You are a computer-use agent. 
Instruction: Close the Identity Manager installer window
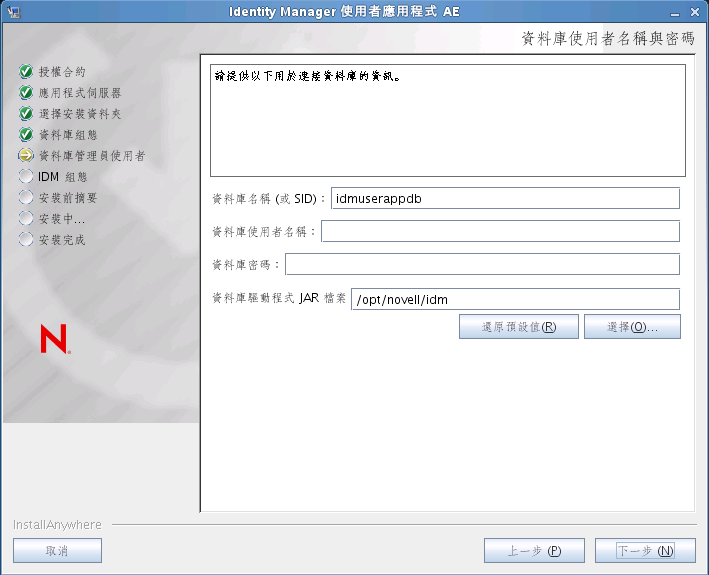coord(695,12)
